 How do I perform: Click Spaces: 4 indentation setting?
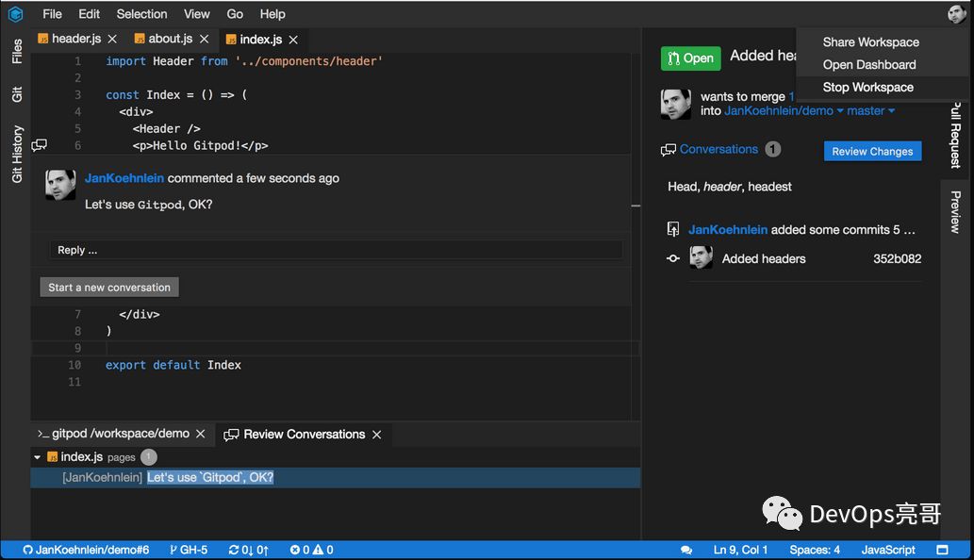pyautogui.click(x=815, y=550)
